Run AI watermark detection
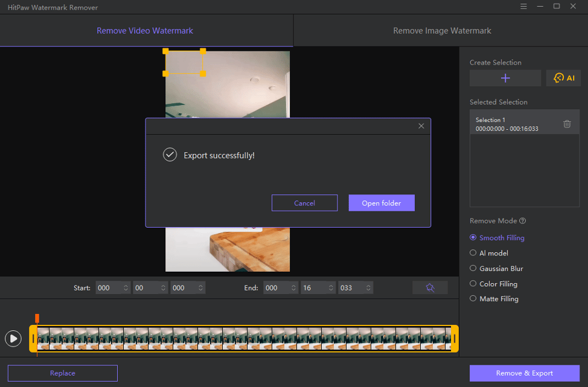 563,77
